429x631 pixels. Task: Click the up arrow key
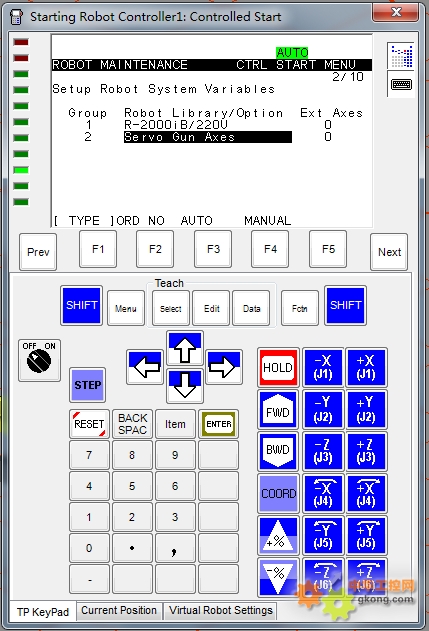(x=185, y=348)
